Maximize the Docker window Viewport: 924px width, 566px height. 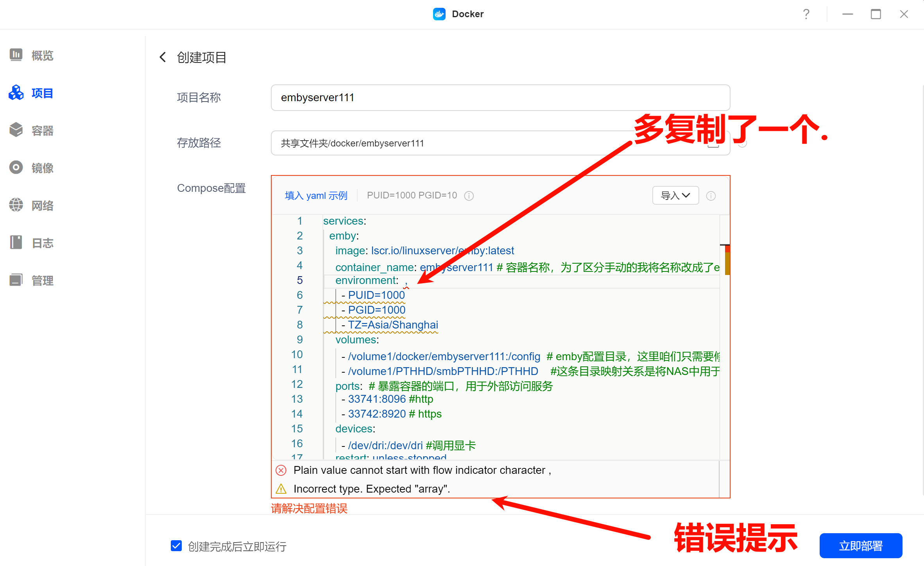876,14
